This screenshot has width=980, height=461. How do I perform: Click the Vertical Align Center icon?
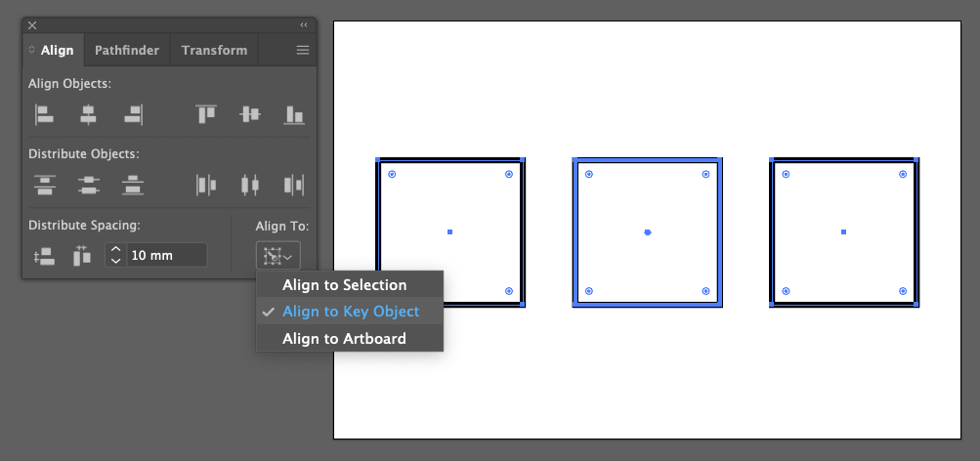(250, 114)
